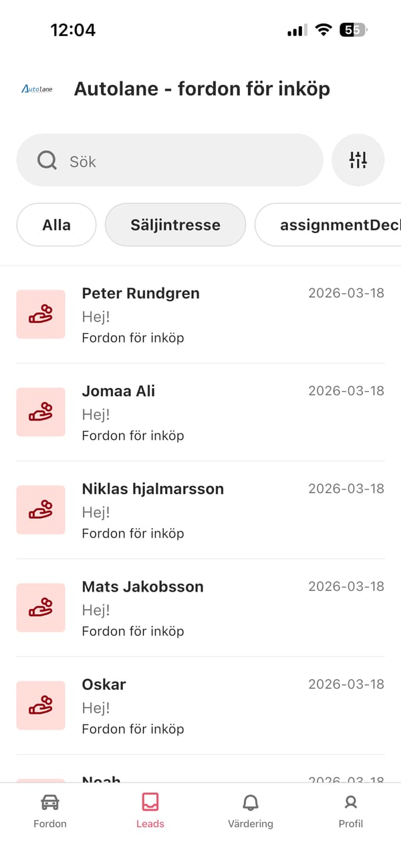This screenshot has width=401, height=868.
Task: Open Värdering via the bell icon
Action: (251, 802)
